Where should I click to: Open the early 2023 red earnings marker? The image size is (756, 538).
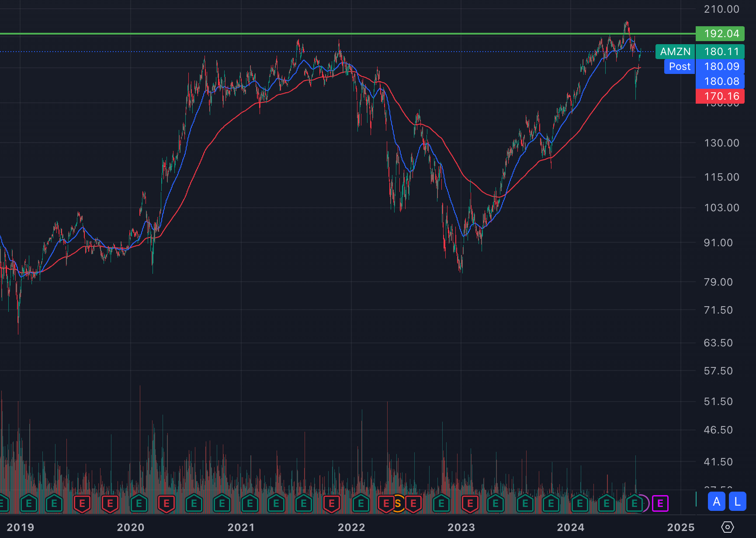click(470, 503)
